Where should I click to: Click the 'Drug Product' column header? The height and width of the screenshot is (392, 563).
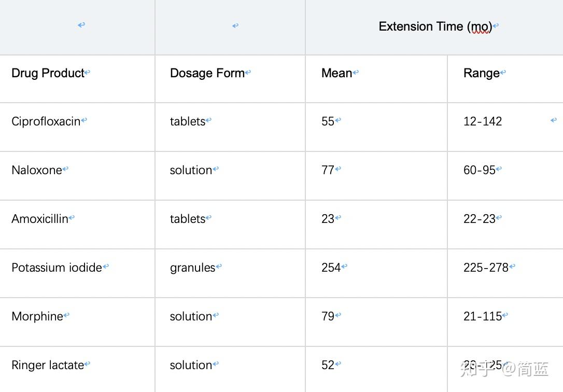pos(48,73)
